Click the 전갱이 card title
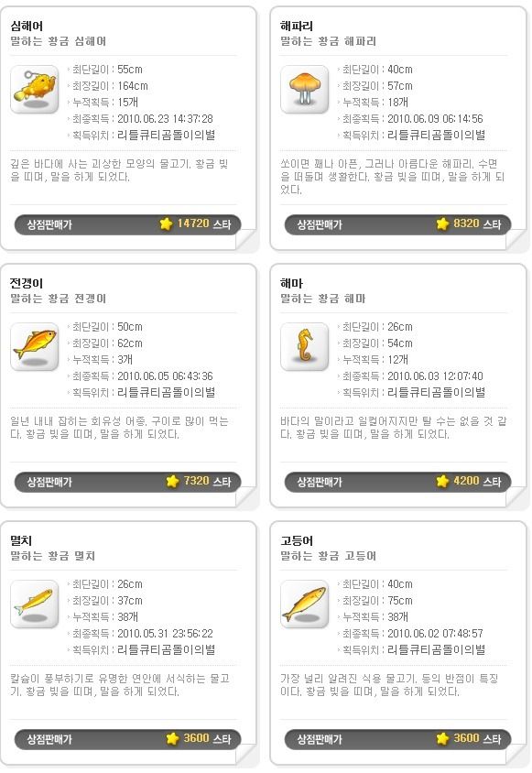532x773 pixels. pos(27,284)
